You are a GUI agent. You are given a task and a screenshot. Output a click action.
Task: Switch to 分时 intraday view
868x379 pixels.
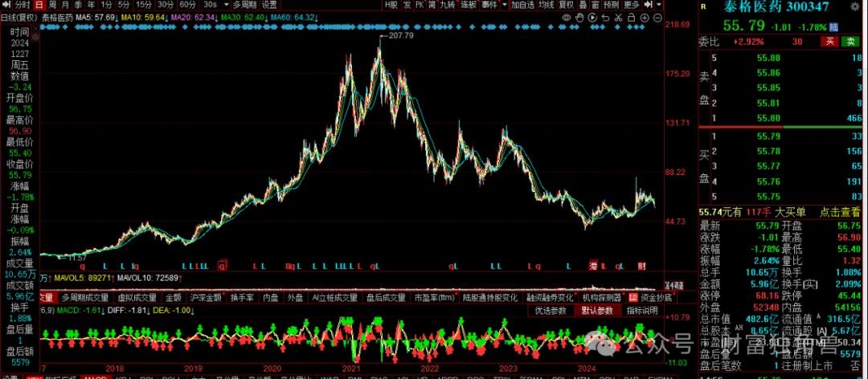pos(23,5)
